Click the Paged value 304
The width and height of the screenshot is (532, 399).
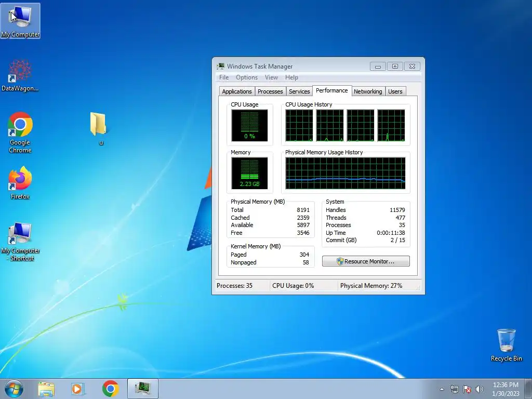tap(304, 255)
